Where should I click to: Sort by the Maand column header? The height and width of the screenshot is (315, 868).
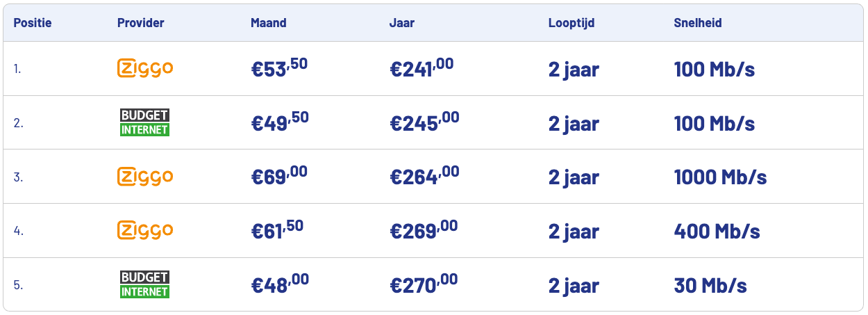point(269,23)
